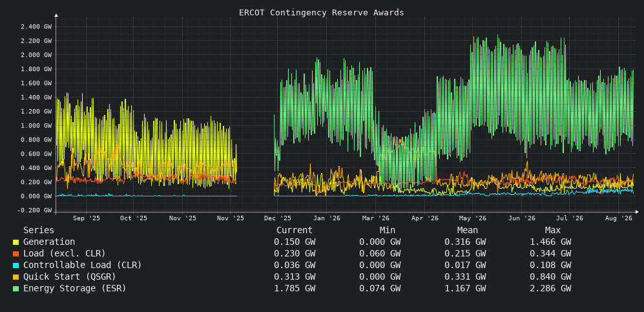Click ESR mean value 1.167 GW
Screen dimensions: 644x312
465,288
